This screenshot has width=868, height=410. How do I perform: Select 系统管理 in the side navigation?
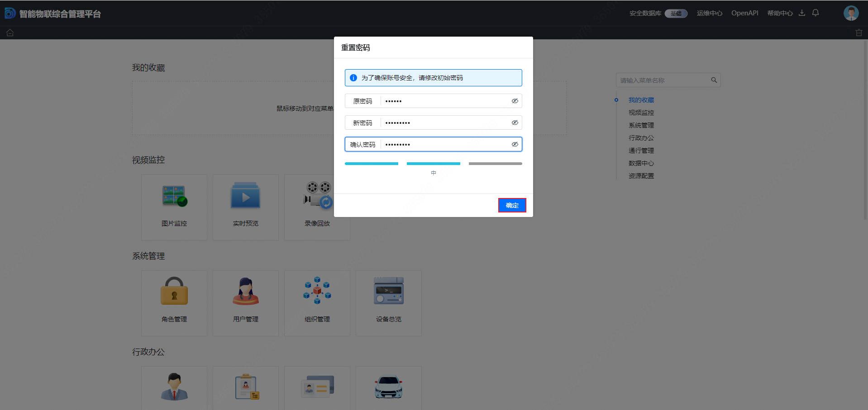pyautogui.click(x=641, y=125)
